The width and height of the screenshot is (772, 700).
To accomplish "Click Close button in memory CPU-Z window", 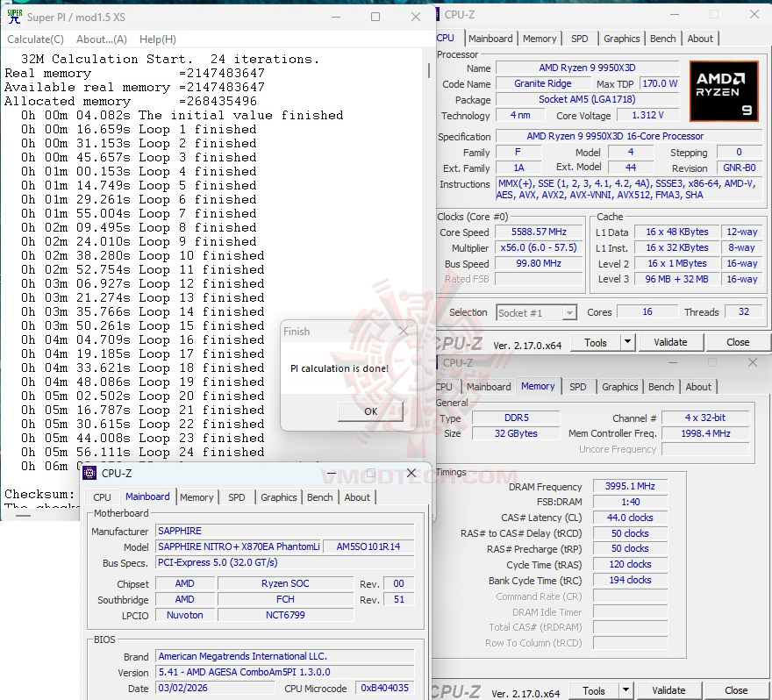I will pyautogui.click(x=736, y=690).
